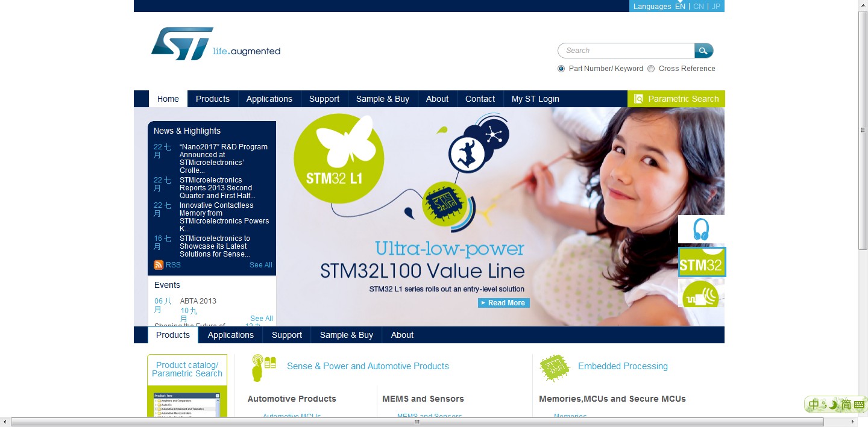Click the Parametric Search button
Viewport: 868px width, 427px height.
point(676,99)
